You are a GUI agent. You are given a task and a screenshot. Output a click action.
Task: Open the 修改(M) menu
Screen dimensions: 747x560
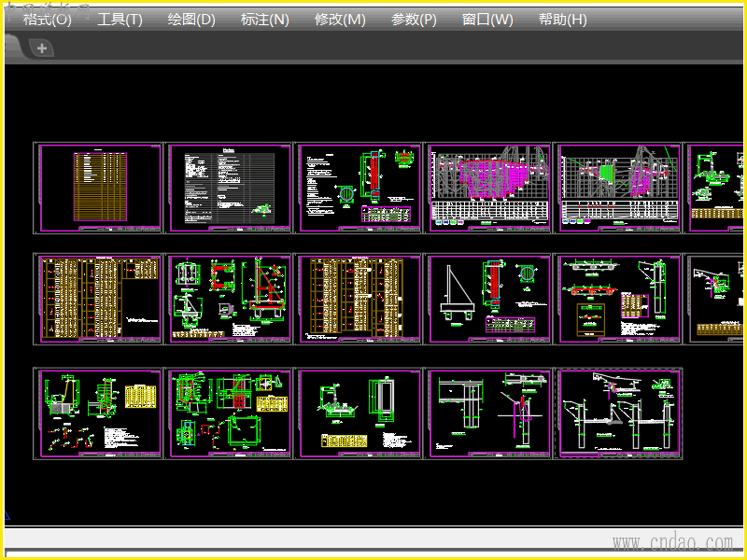340,20
